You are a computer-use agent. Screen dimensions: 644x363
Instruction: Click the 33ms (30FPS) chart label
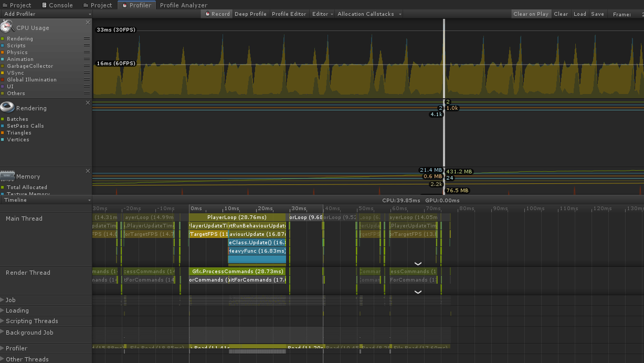click(x=116, y=30)
